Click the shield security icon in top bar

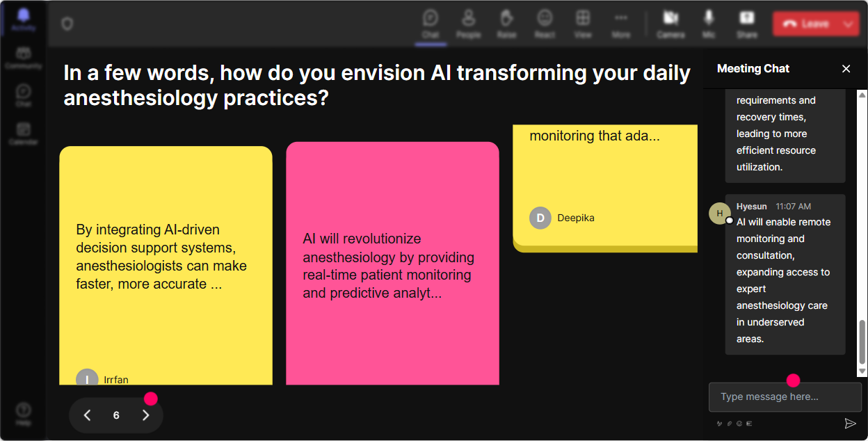click(x=67, y=24)
